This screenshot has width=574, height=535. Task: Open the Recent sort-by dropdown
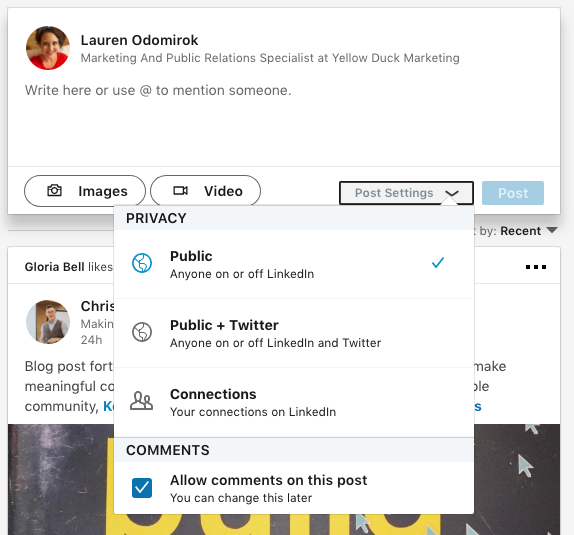click(x=529, y=231)
